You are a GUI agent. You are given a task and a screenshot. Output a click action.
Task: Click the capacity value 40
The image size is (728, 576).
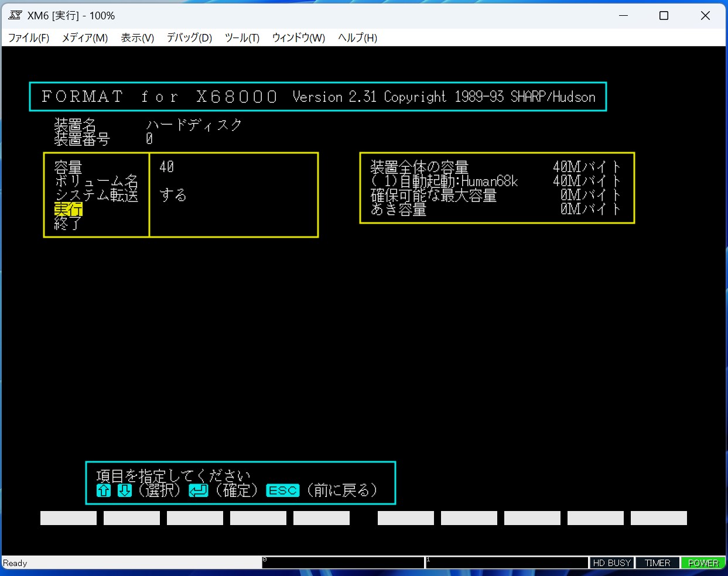pyautogui.click(x=166, y=167)
